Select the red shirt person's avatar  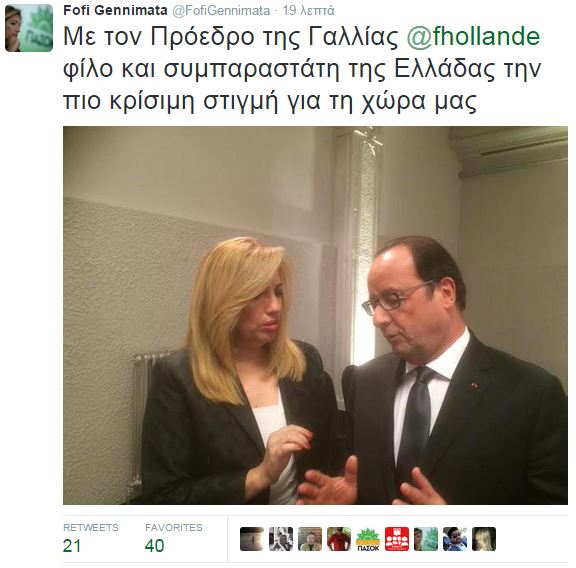(339, 539)
